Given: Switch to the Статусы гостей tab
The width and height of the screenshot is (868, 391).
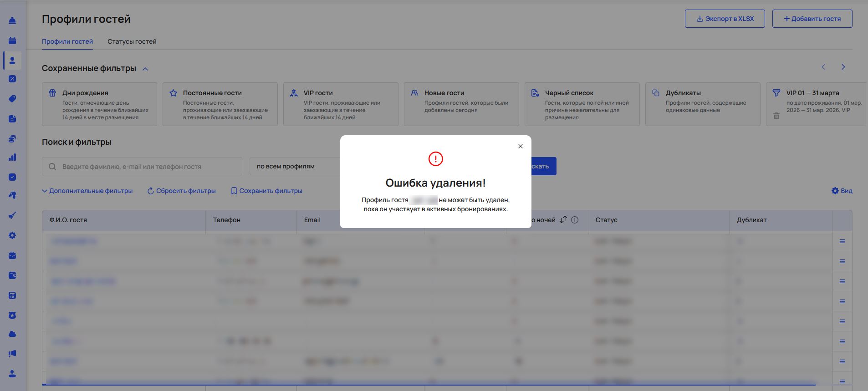Looking at the screenshot, I should (x=132, y=41).
